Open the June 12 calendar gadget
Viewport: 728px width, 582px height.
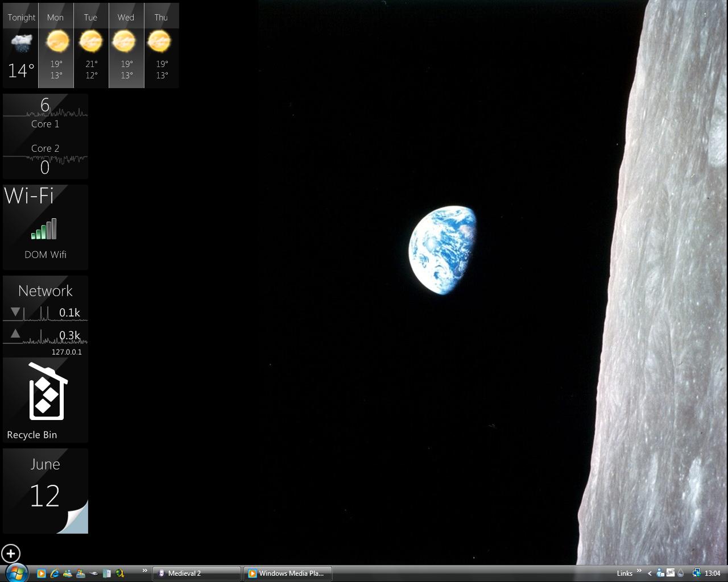point(45,491)
